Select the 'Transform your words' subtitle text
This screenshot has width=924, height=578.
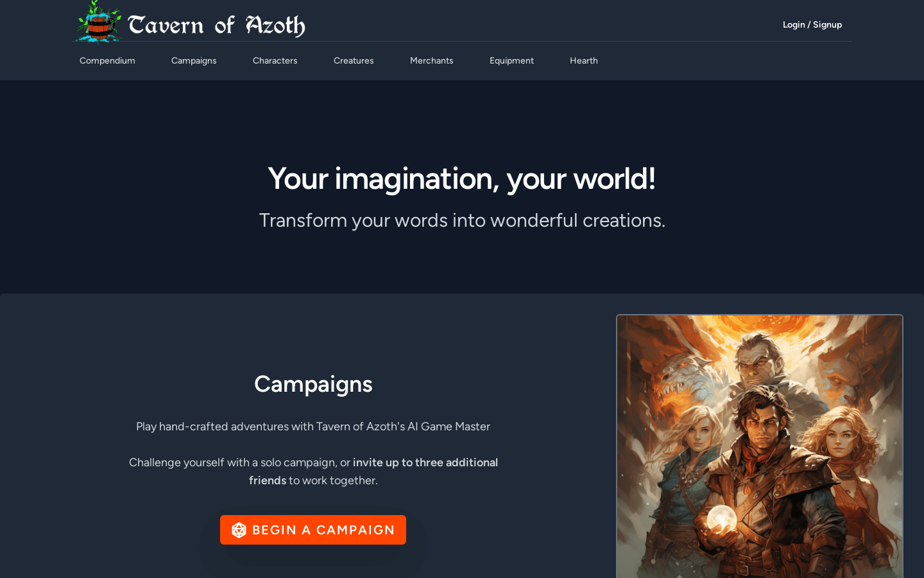pyautogui.click(x=462, y=220)
